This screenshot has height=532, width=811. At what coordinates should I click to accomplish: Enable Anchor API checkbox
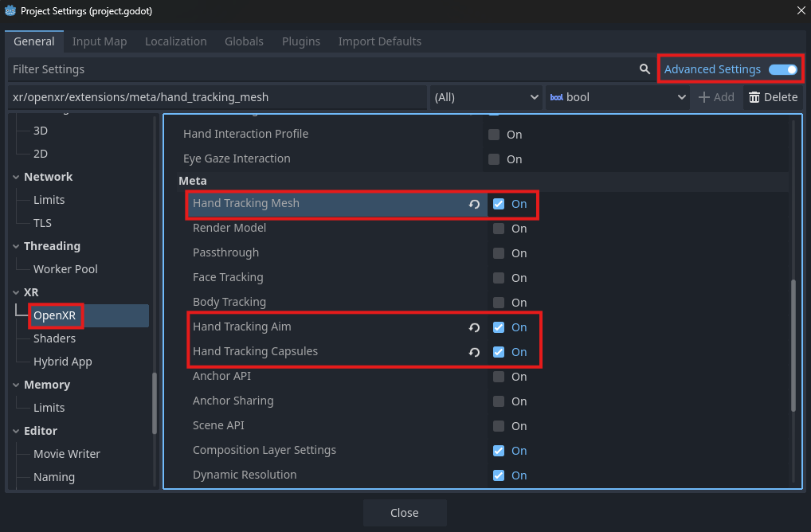(499, 377)
